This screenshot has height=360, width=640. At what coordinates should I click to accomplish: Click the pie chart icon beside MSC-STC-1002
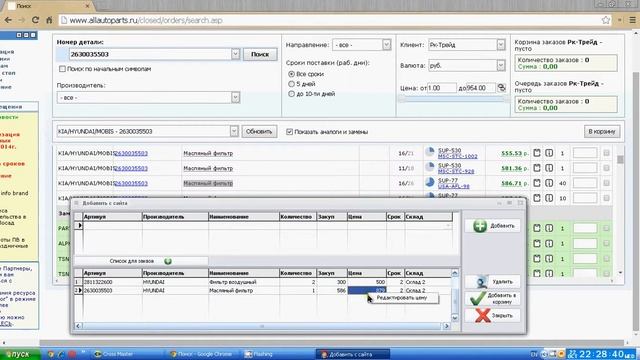pyautogui.click(x=430, y=152)
